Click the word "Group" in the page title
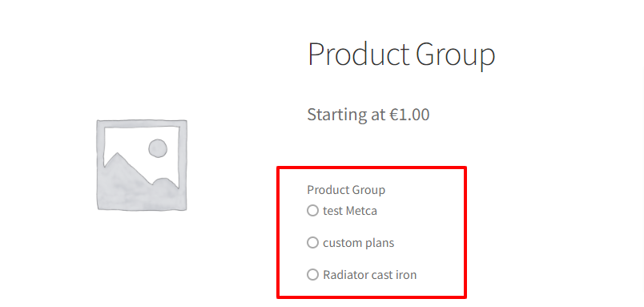Image resolution: width=644 pixels, height=307 pixels. point(456,56)
